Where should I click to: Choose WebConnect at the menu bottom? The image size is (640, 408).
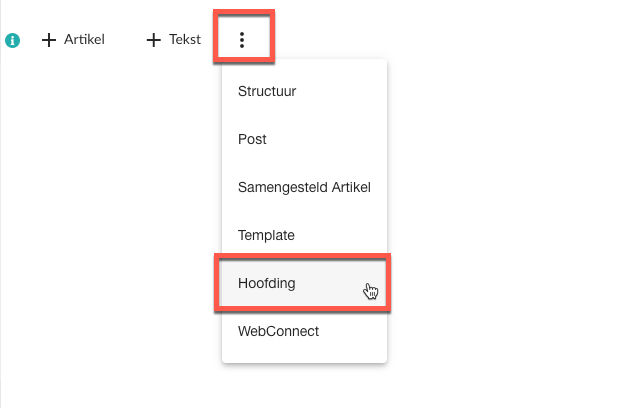(x=304, y=331)
